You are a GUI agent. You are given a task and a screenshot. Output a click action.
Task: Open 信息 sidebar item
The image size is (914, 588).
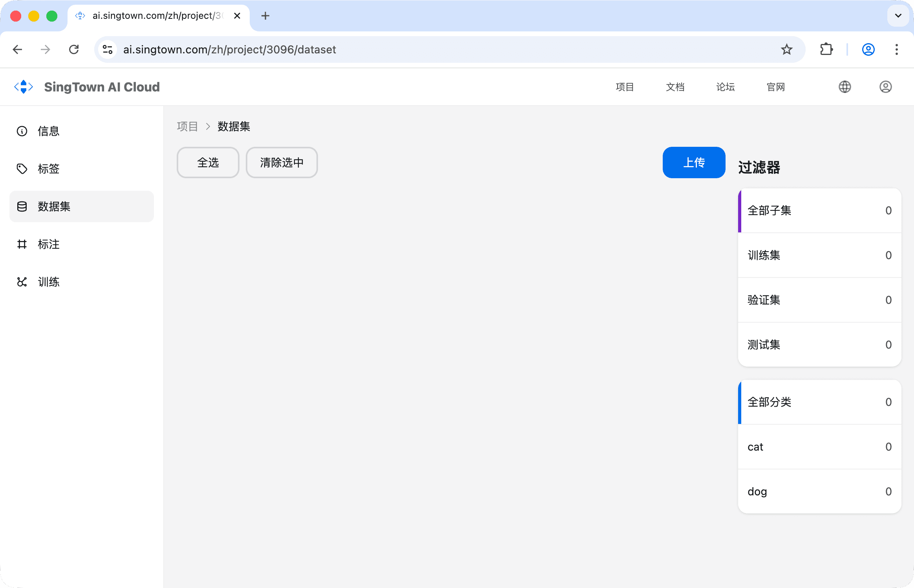coord(49,131)
